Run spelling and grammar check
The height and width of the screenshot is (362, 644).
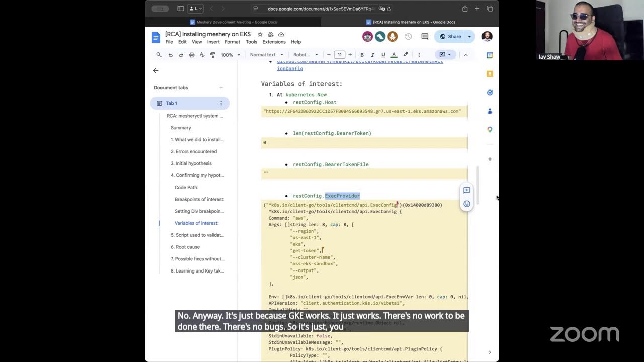(x=202, y=55)
